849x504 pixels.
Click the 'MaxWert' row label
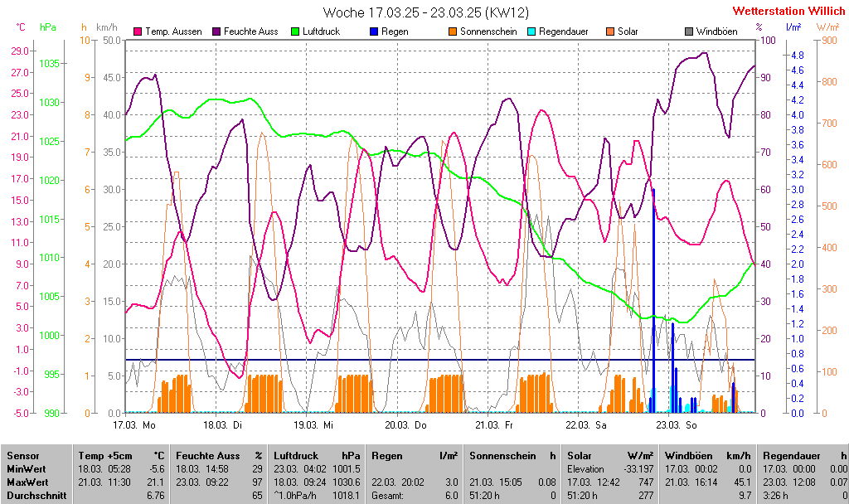[x=27, y=482]
